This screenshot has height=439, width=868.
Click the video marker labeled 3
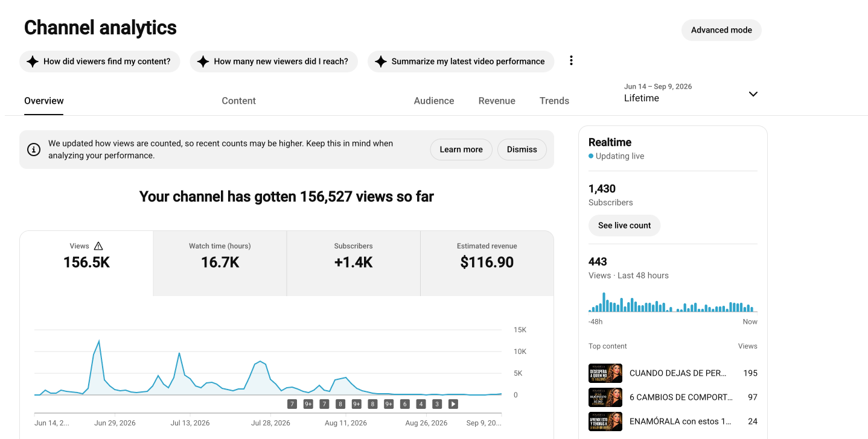point(437,404)
